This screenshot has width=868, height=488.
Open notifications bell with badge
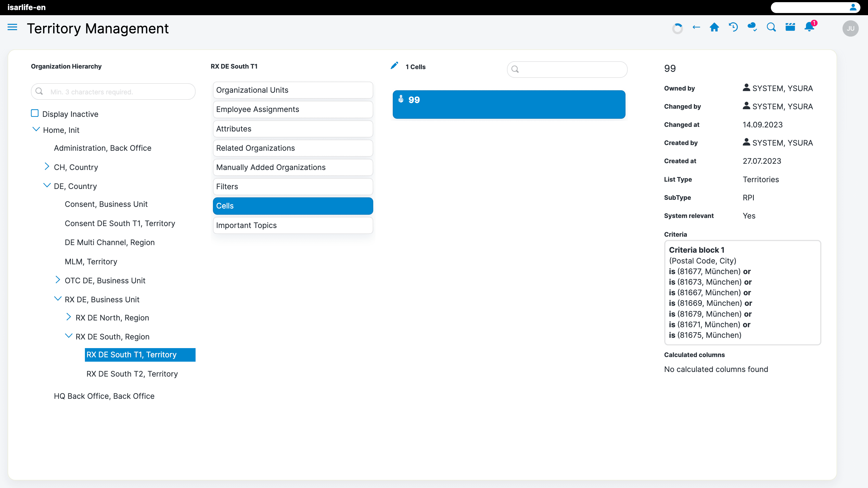pyautogui.click(x=809, y=27)
